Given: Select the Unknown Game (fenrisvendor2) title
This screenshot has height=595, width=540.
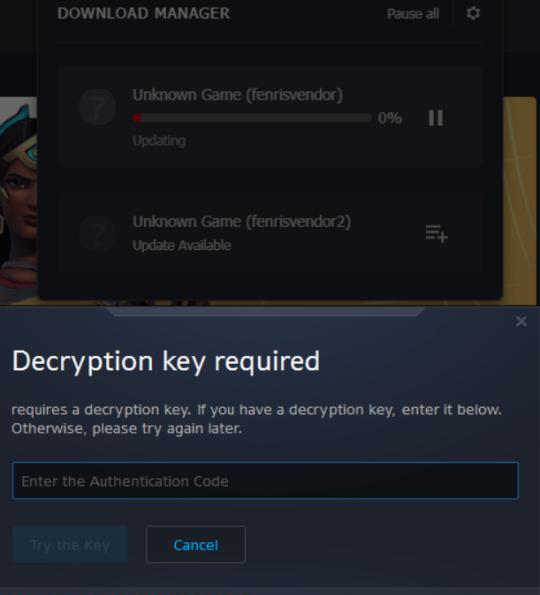Looking at the screenshot, I should point(242,222).
